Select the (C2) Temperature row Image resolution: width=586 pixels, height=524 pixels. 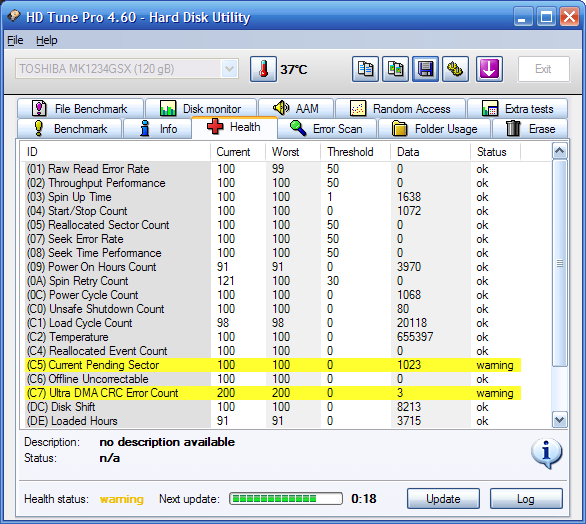(x=273, y=337)
